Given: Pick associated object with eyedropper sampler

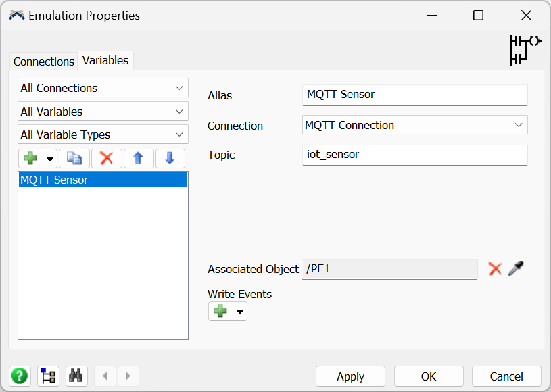Looking at the screenshot, I should 516,268.
